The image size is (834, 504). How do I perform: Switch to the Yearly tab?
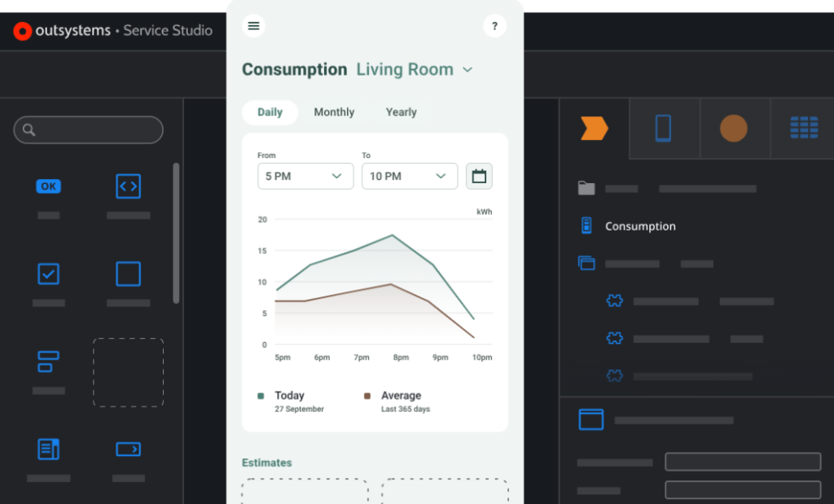(401, 112)
